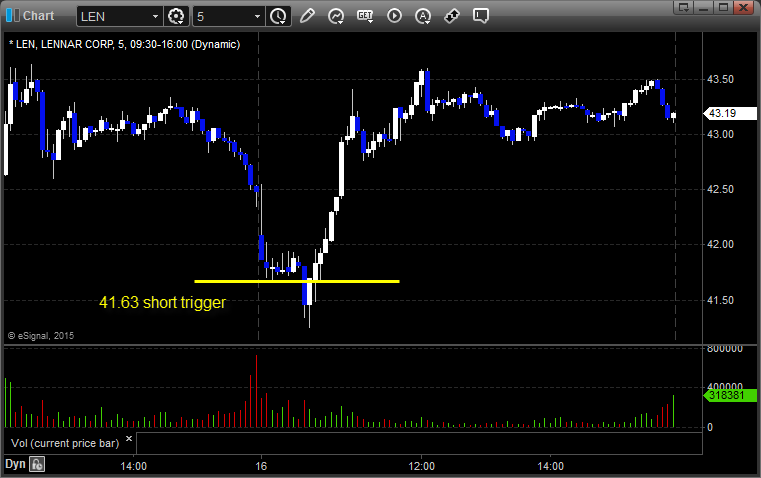The height and width of the screenshot is (478, 761).
Task: Expand the LEN symbol dropdown arrow
Action: pyautogui.click(x=155, y=16)
